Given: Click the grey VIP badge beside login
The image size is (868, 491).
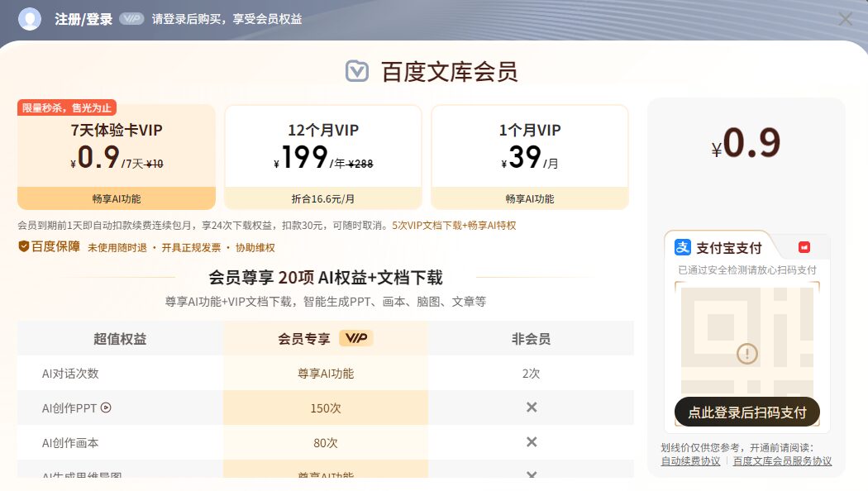Looking at the screenshot, I should click(131, 19).
